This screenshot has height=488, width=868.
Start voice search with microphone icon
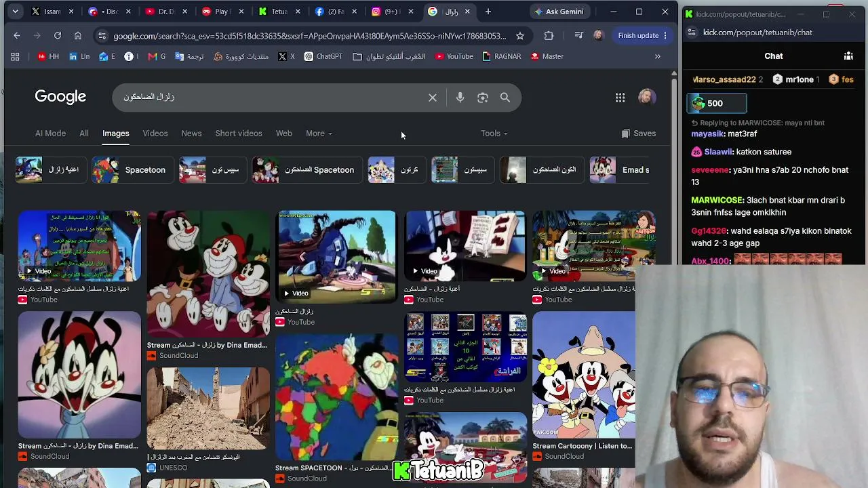tap(460, 98)
